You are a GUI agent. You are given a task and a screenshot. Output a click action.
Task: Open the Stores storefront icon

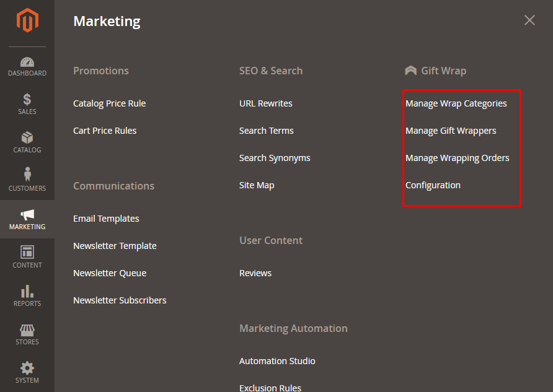(x=27, y=329)
